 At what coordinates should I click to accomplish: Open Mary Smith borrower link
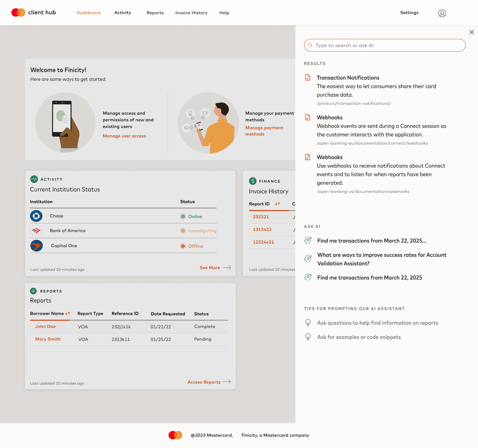pyautogui.click(x=48, y=339)
